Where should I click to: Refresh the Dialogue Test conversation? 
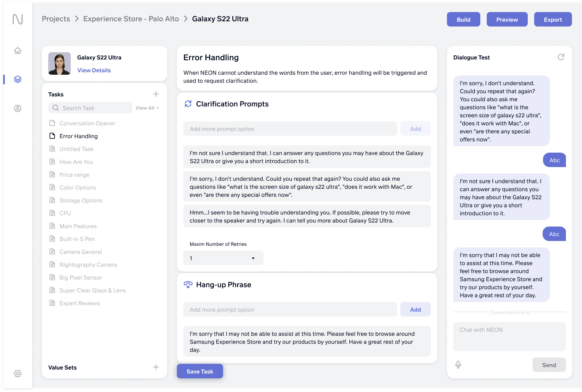561,57
